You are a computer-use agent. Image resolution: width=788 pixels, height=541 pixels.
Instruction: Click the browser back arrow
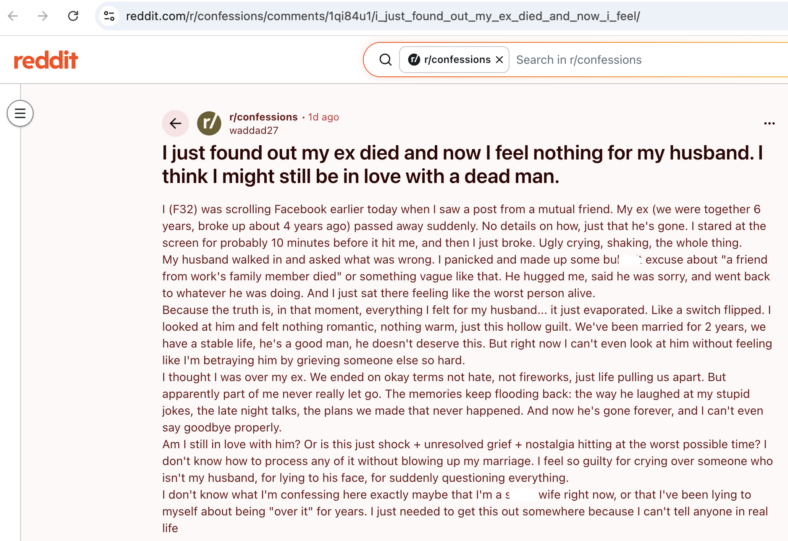[13, 16]
